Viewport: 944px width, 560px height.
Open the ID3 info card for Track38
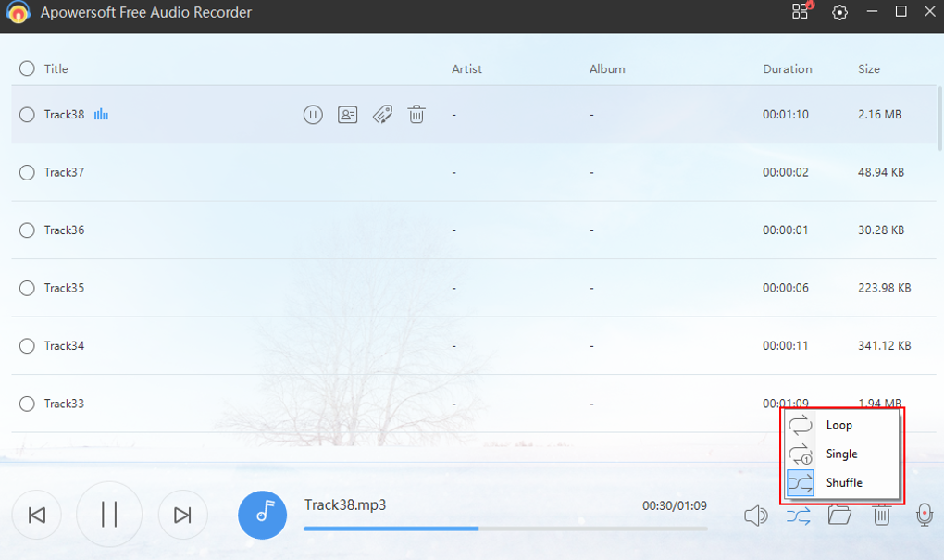pyautogui.click(x=347, y=115)
